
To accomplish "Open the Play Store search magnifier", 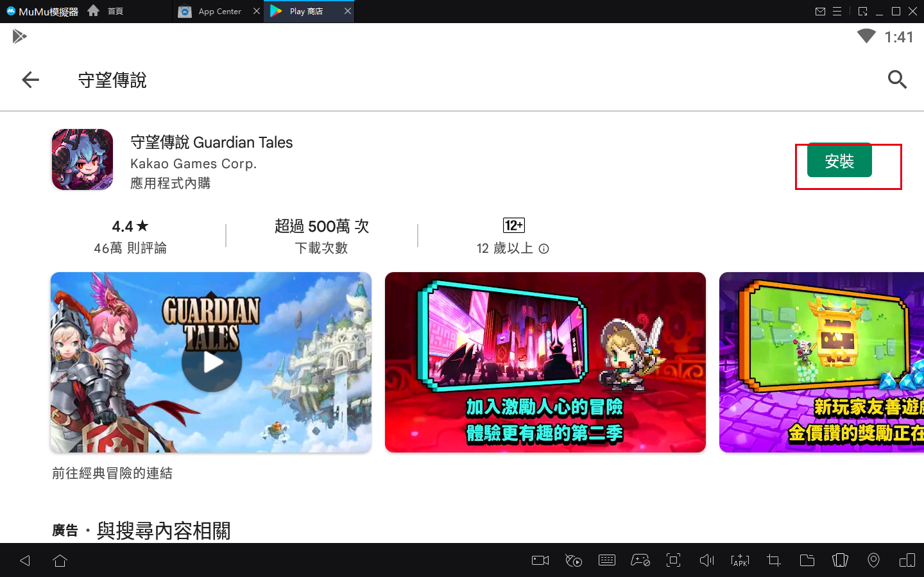I will pos(897,80).
